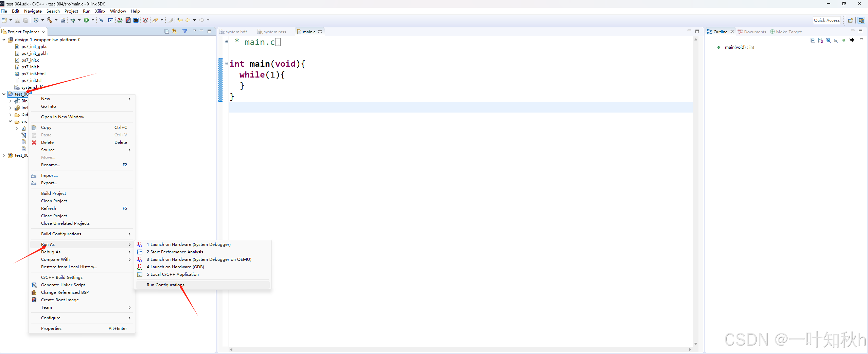Click the dark terminal window icon
The height and width of the screenshot is (354, 868).
(x=136, y=20)
